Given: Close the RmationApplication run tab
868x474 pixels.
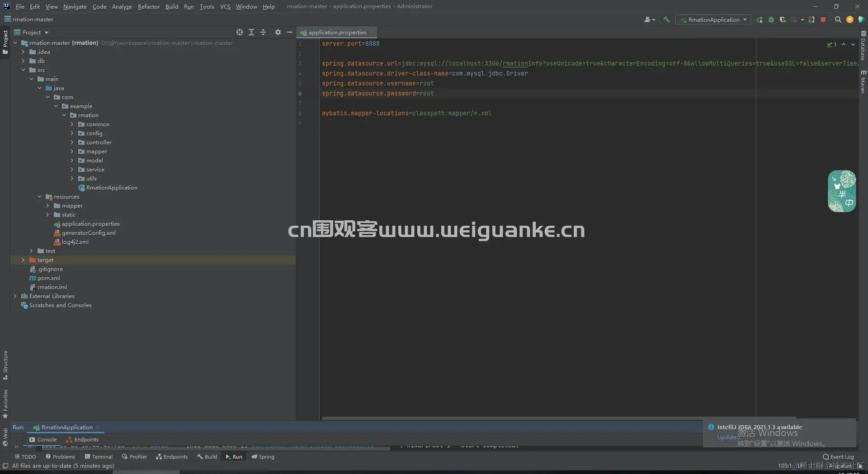Looking at the screenshot, I should coord(97,427).
